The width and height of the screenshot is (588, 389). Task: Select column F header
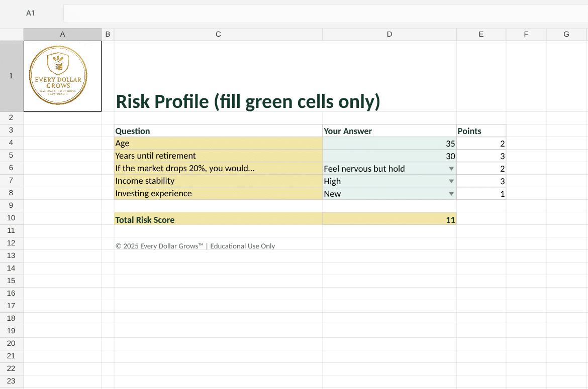pos(526,35)
